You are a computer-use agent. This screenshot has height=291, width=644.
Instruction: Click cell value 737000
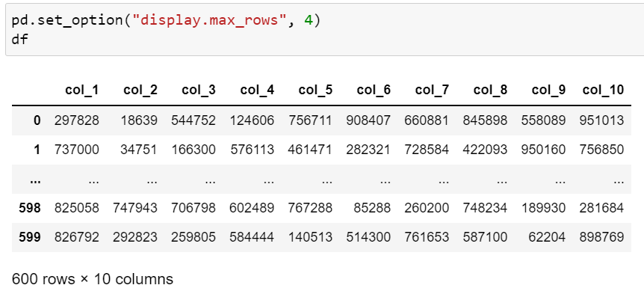pyautogui.click(x=76, y=150)
